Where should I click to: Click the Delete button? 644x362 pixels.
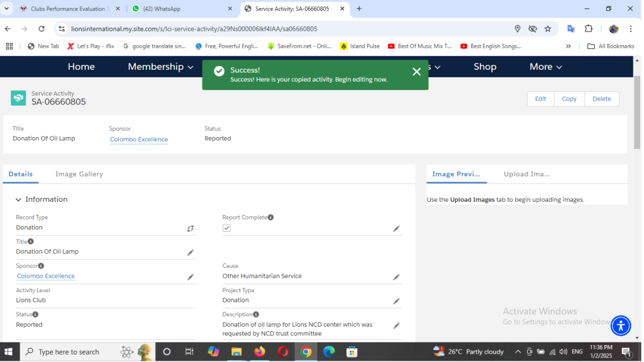click(x=602, y=99)
